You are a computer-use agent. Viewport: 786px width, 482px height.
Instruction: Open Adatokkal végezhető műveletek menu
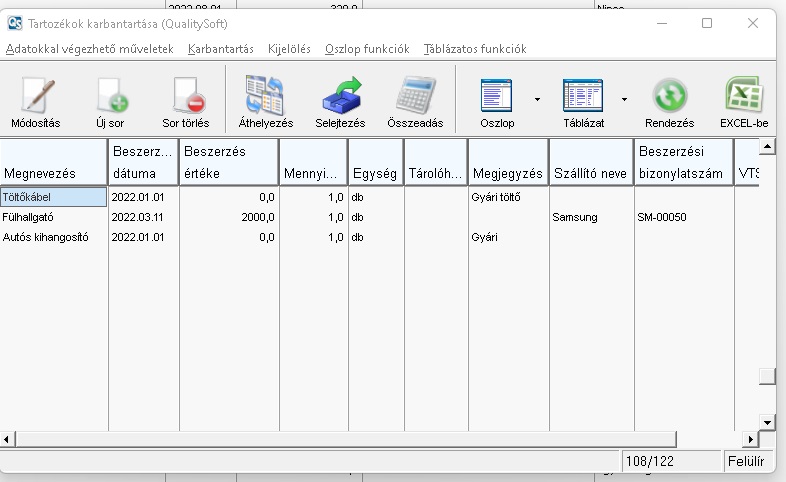[x=90, y=49]
